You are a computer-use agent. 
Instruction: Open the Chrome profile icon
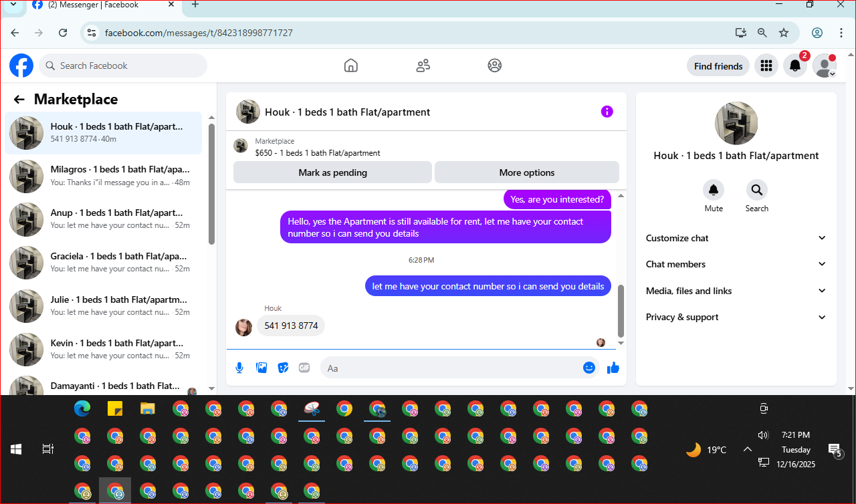coord(817,33)
